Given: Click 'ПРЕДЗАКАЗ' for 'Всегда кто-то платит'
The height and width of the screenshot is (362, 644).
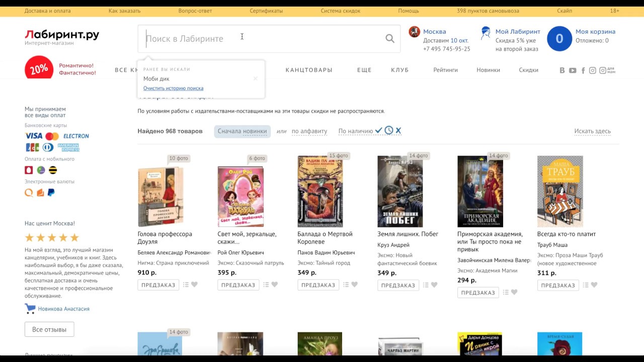Looking at the screenshot, I should 558,285.
